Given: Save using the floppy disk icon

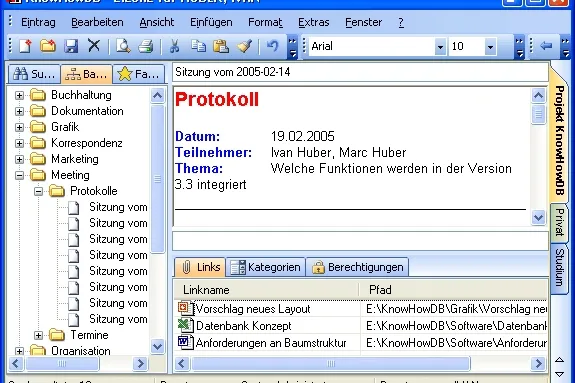Looking at the screenshot, I should click(71, 46).
